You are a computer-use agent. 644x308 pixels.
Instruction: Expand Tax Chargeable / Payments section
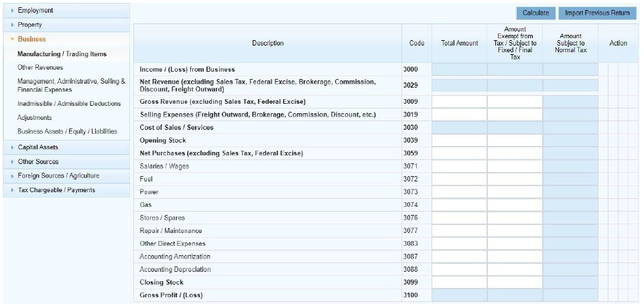click(66, 190)
